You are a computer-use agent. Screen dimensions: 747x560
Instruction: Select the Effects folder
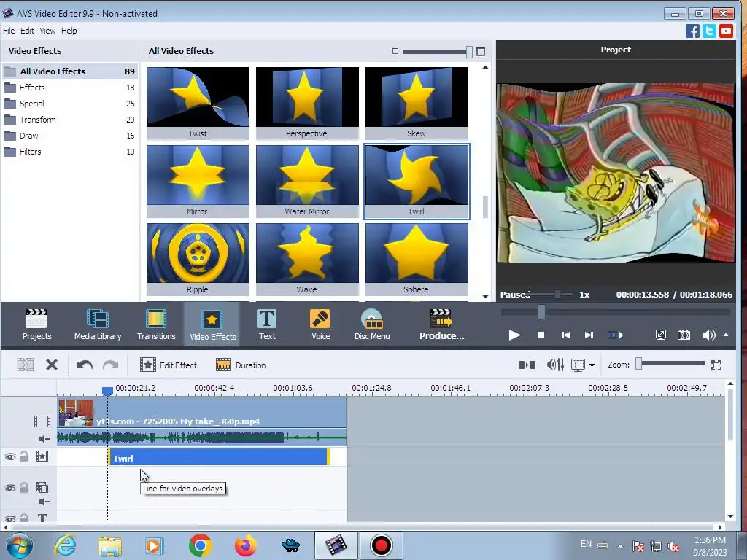click(70, 87)
